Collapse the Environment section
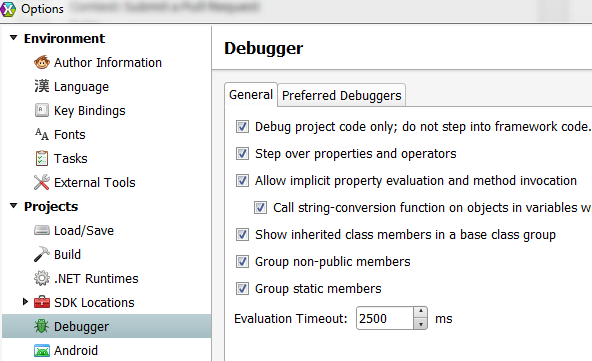This screenshot has width=592, height=361. tap(14, 38)
